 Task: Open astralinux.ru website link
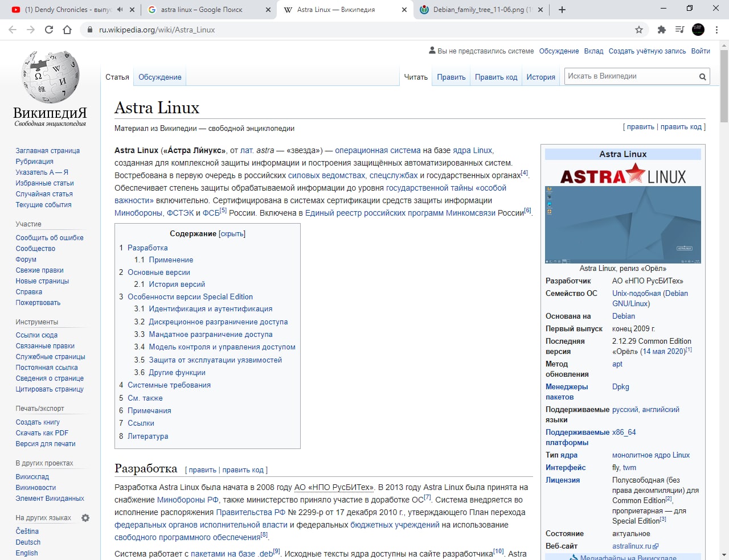(635, 546)
